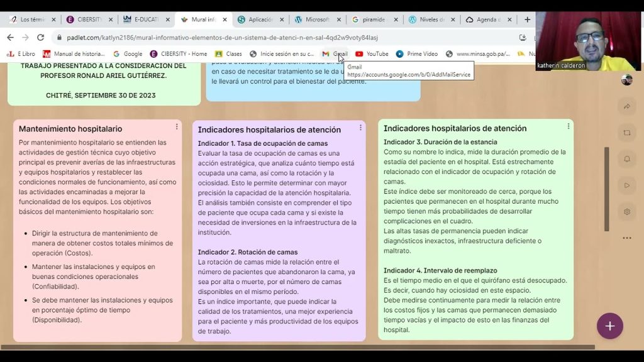Close the Los términos tab
The image size is (644, 362).
(x=53, y=19)
